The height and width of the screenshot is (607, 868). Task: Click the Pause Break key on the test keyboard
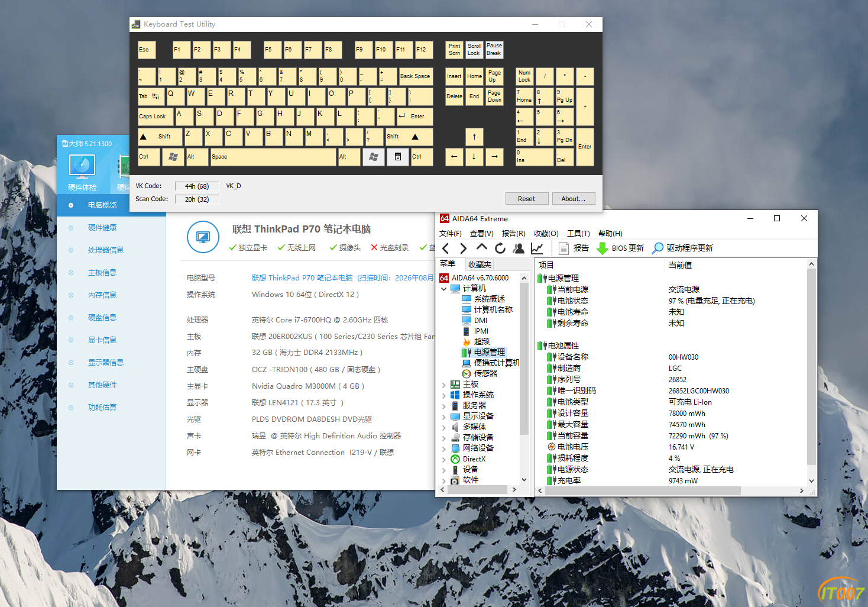[494, 50]
